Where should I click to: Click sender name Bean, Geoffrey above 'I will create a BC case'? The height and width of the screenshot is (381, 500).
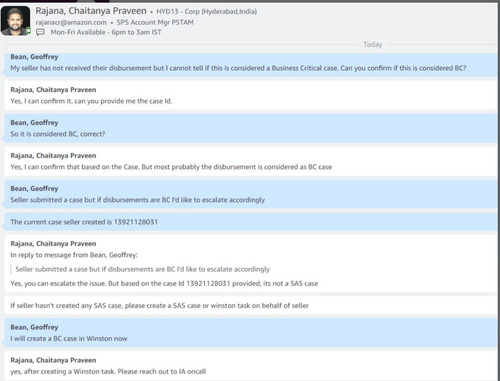coord(34,328)
